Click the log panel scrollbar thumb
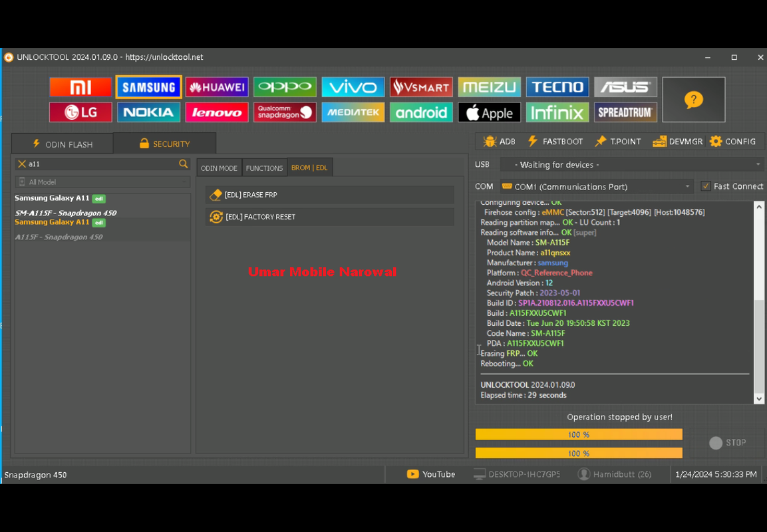 (x=758, y=346)
